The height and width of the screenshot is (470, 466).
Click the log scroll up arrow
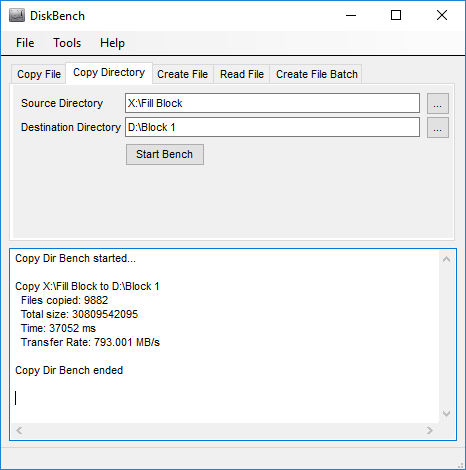coord(446,259)
